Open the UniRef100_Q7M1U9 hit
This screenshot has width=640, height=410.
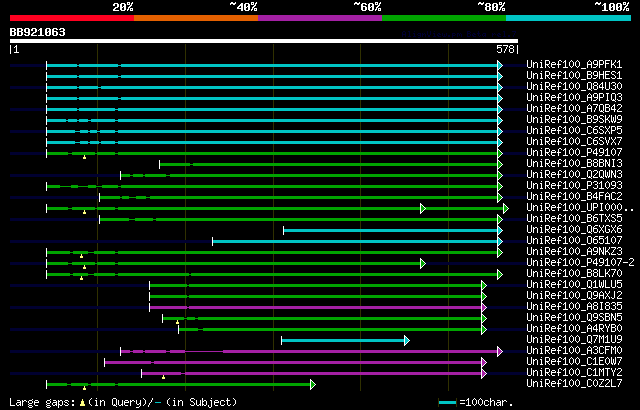(x=574, y=340)
